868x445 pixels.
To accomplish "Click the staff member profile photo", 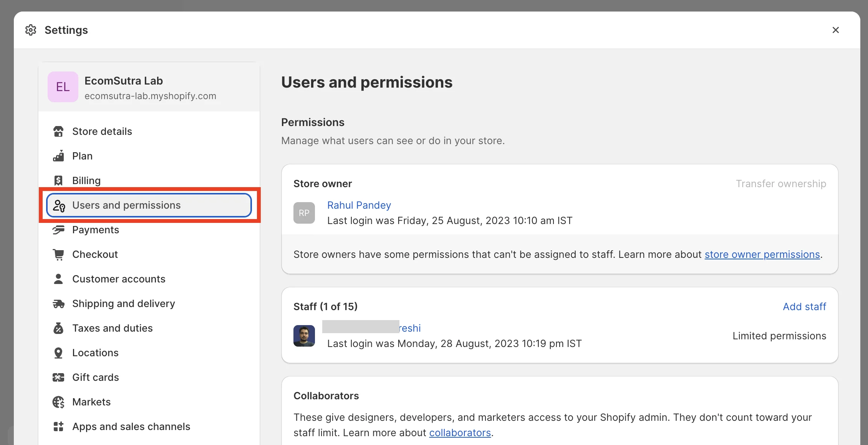I will 304,336.
